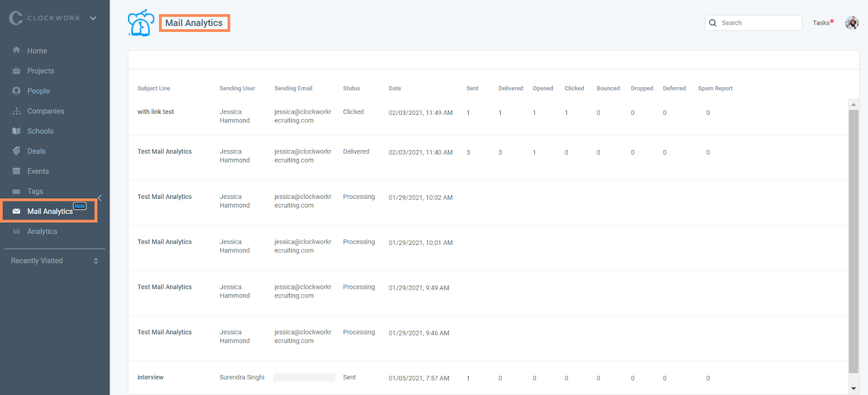
Task: Click the Deferred column header
Action: tap(674, 88)
